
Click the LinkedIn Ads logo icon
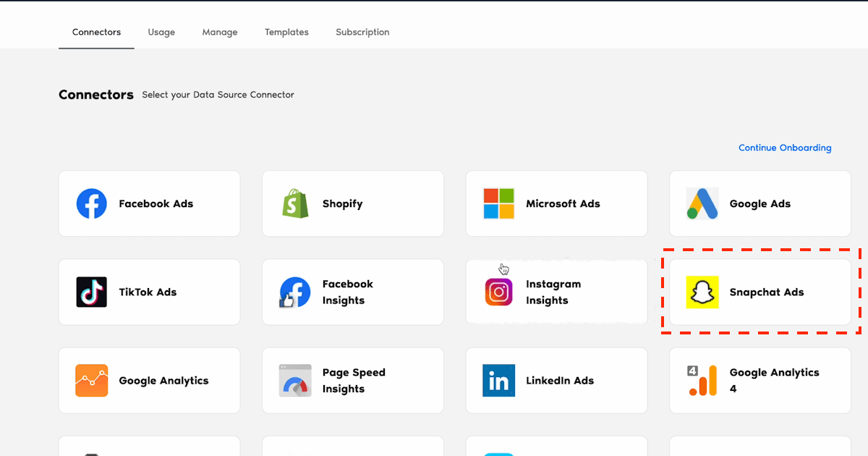(499, 381)
